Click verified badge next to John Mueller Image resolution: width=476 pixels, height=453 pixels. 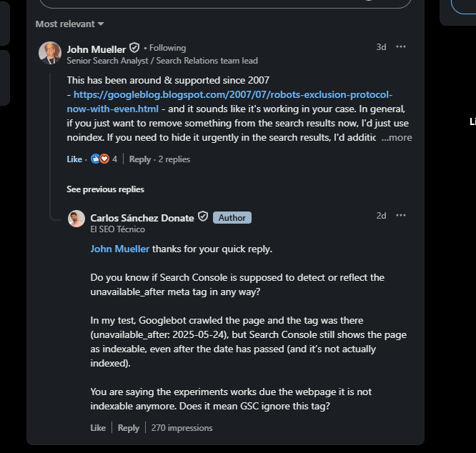(134, 49)
